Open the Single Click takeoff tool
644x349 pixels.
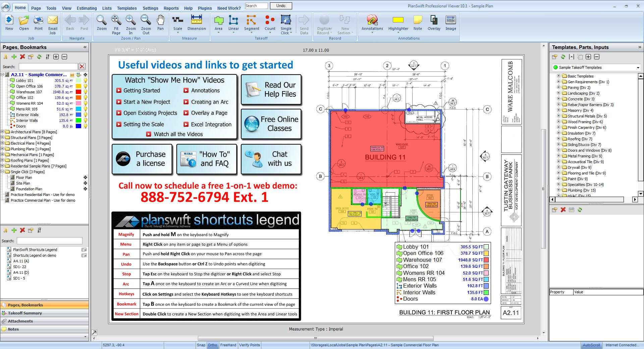[x=286, y=23]
